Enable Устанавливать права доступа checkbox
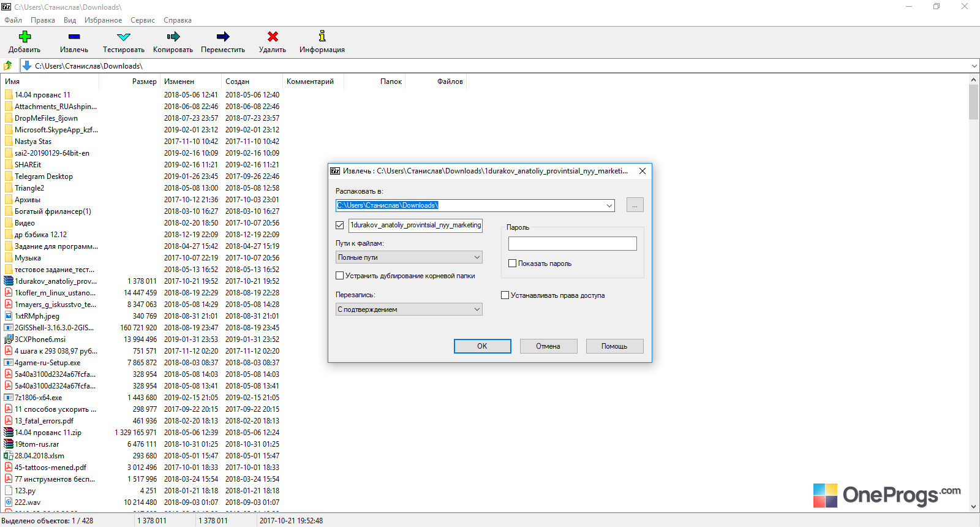980x527 pixels. (x=505, y=295)
